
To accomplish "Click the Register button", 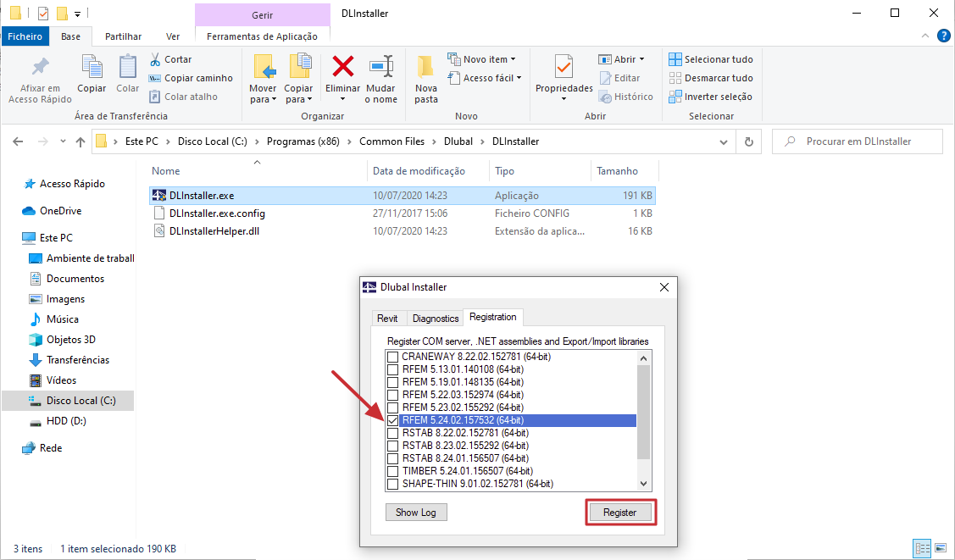I will pyautogui.click(x=619, y=513).
